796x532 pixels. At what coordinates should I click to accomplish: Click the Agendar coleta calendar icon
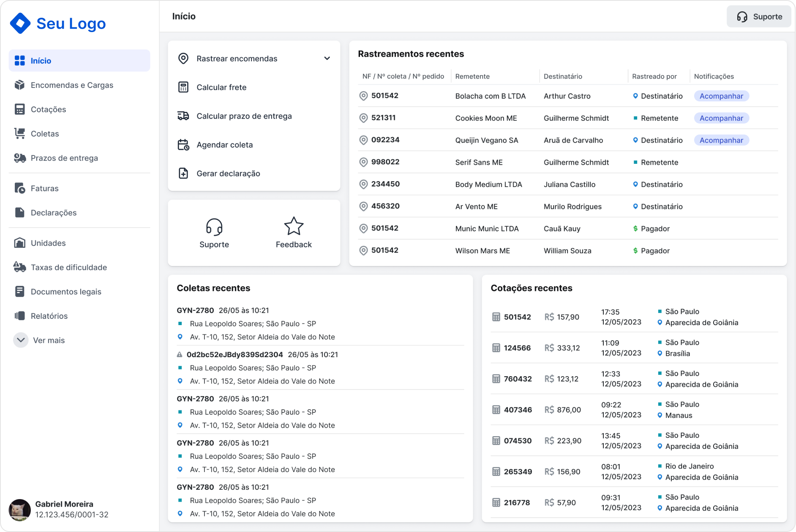pos(183,145)
